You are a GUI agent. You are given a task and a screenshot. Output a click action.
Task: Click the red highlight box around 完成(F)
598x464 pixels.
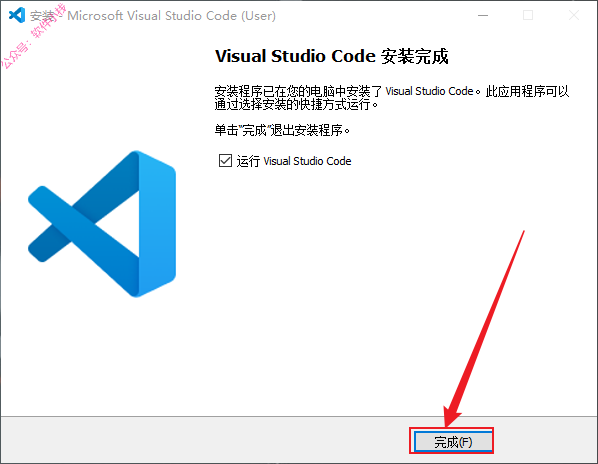coord(452,441)
